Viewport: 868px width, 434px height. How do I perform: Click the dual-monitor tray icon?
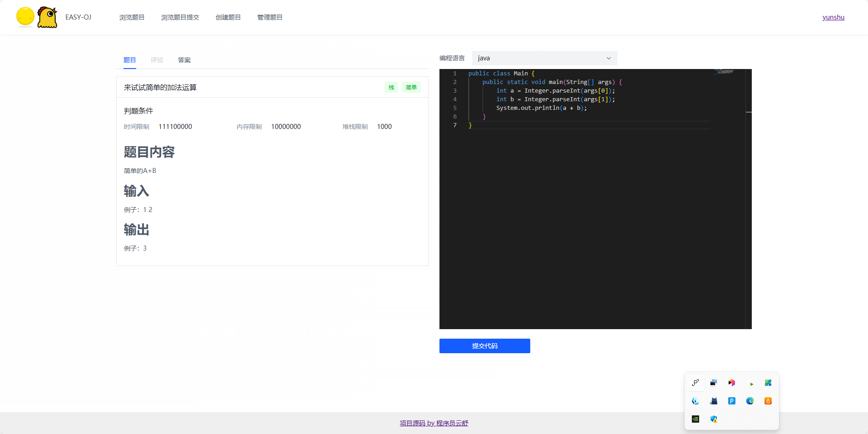(713, 382)
